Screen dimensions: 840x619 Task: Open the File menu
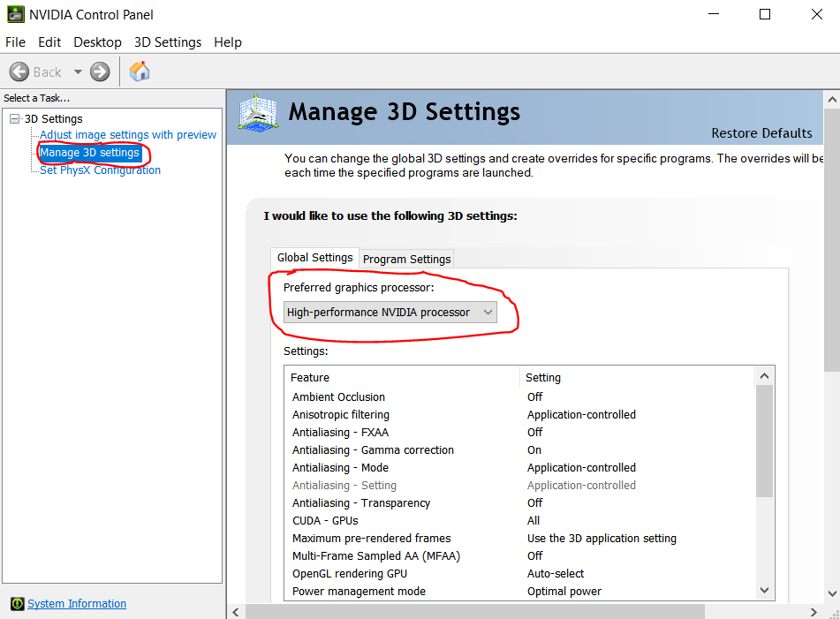click(16, 42)
